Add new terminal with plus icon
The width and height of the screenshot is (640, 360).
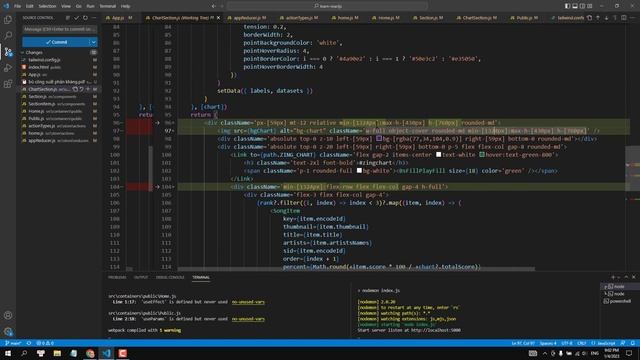[x=613, y=277]
